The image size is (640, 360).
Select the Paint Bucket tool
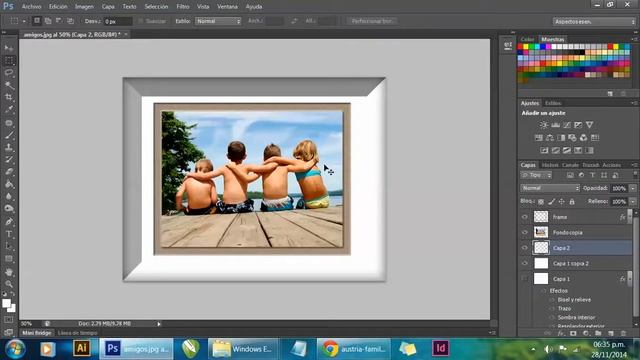[9, 184]
